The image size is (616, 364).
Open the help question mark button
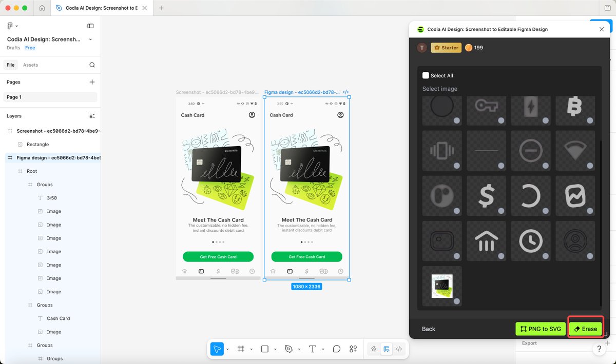599,349
